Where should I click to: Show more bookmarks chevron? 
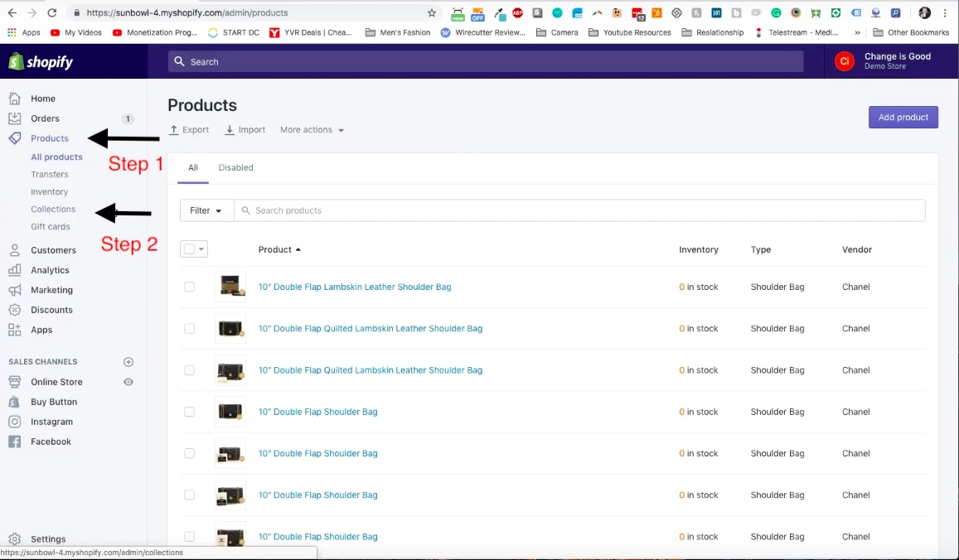pyautogui.click(x=858, y=32)
